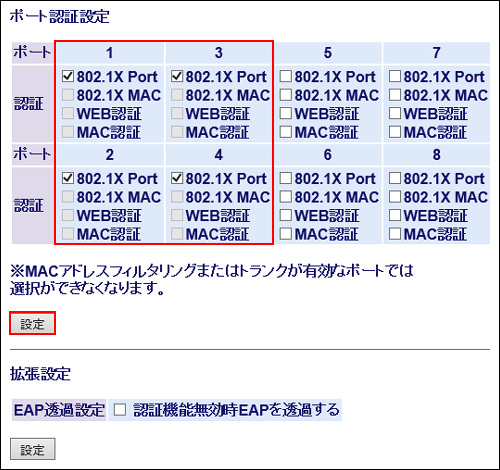
Task: Click port number 4 header cell
Action: 219,155
